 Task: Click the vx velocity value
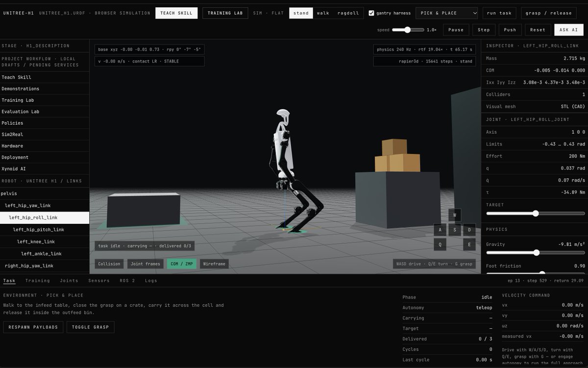coord(571,305)
